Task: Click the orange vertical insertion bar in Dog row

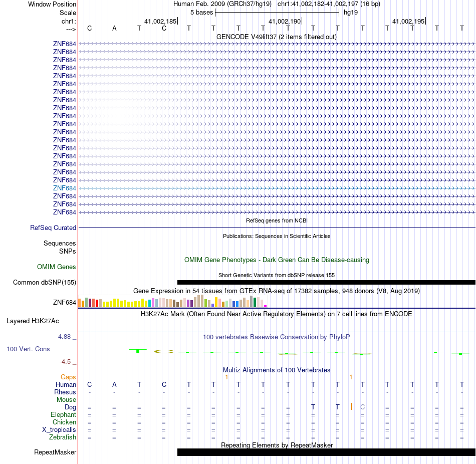Action: [351, 406]
